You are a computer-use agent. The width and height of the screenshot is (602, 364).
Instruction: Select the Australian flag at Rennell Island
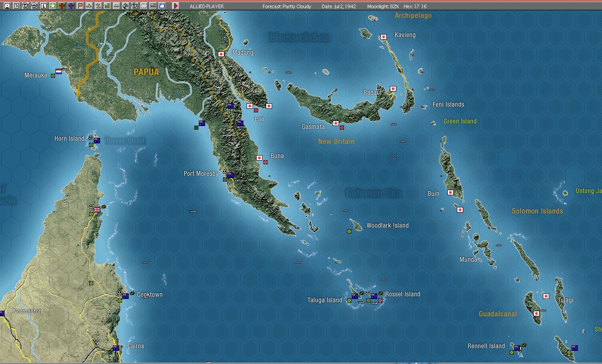pos(517,348)
